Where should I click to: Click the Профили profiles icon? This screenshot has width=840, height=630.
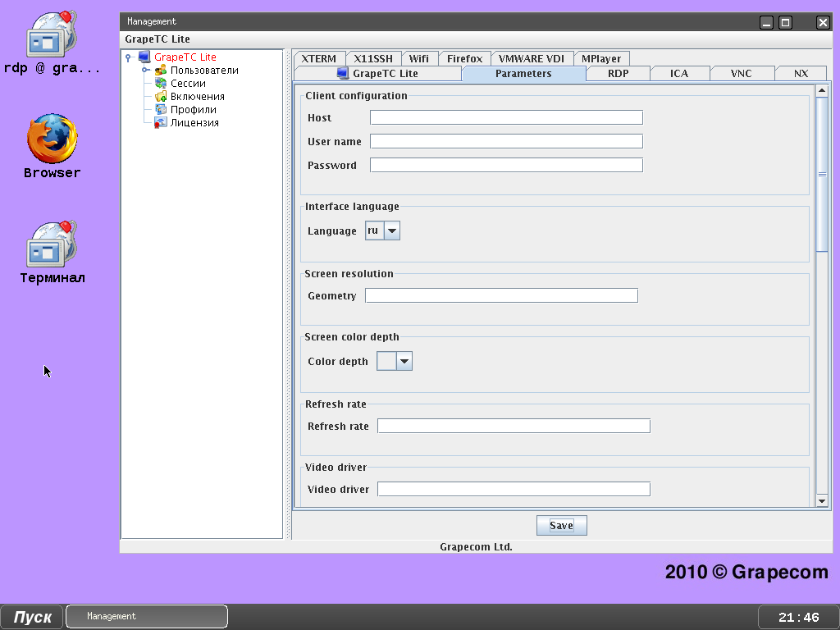click(161, 109)
